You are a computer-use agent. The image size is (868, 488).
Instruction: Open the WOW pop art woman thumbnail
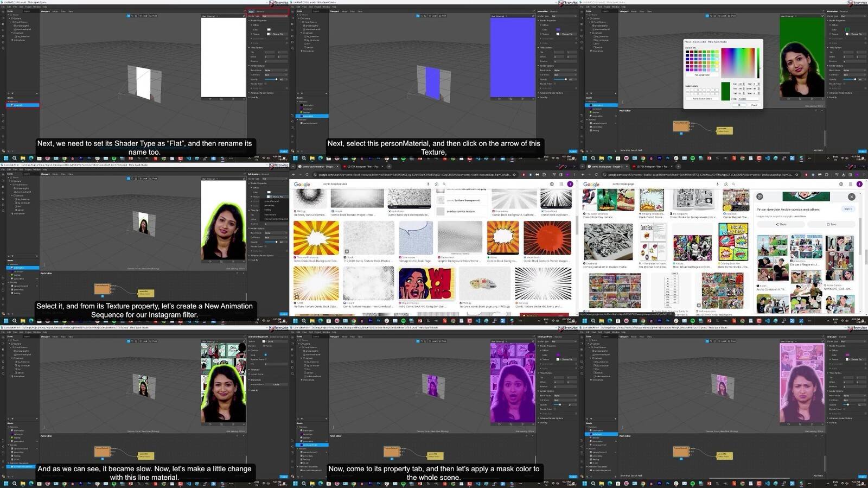pyautogui.click(x=426, y=284)
